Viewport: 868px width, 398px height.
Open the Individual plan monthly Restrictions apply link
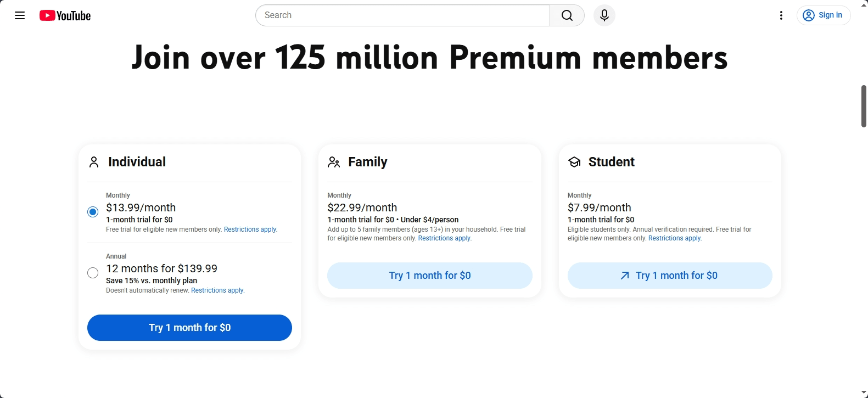250,229
